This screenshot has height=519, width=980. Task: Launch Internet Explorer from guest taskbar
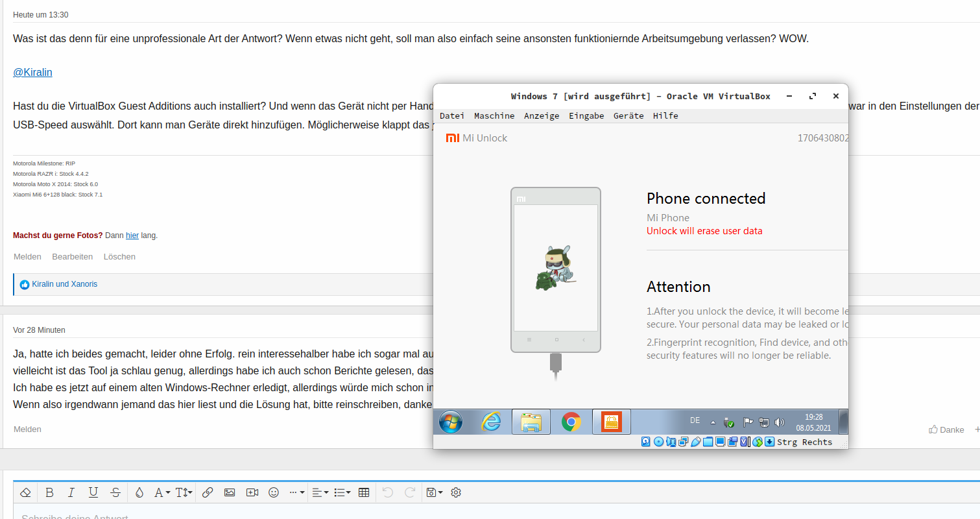click(x=492, y=422)
